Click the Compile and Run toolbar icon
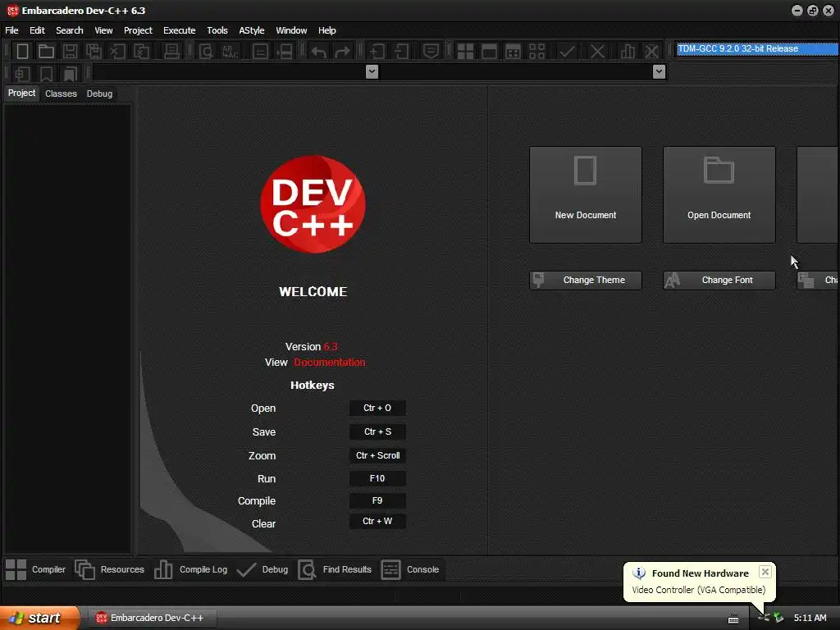 coord(513,52)
